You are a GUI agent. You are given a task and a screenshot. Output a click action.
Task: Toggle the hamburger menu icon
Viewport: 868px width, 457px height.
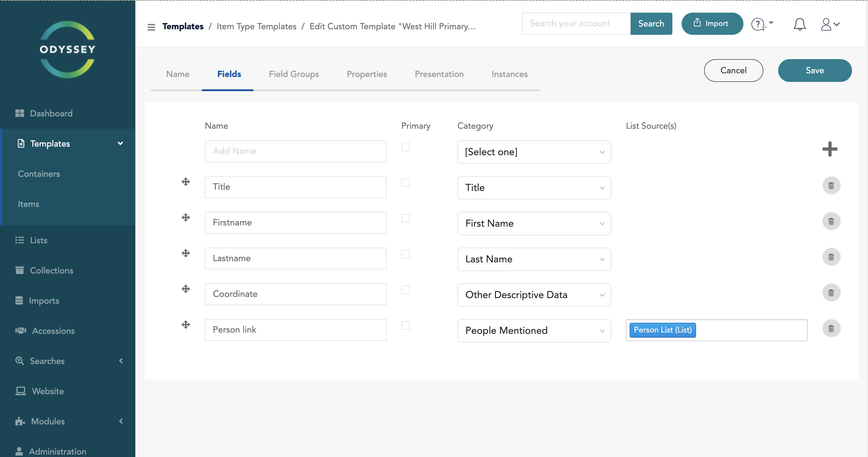pyautogui.click(x=151, y=27)
